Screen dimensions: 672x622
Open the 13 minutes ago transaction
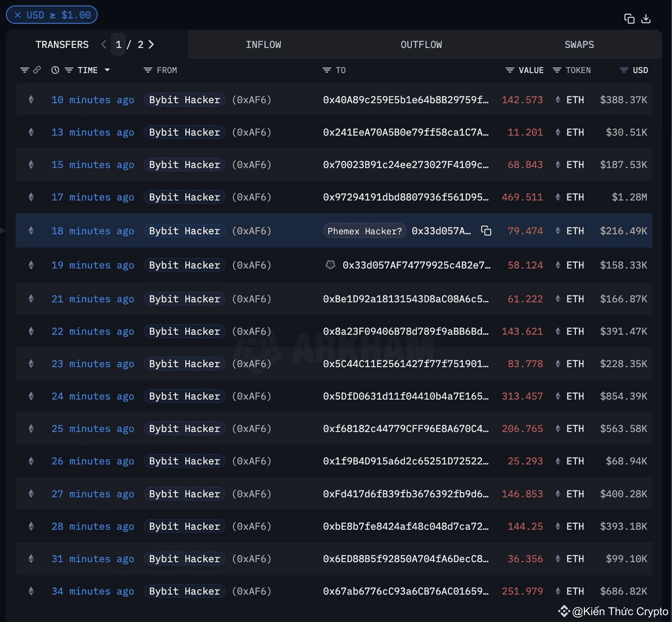(x=93, y=132)
